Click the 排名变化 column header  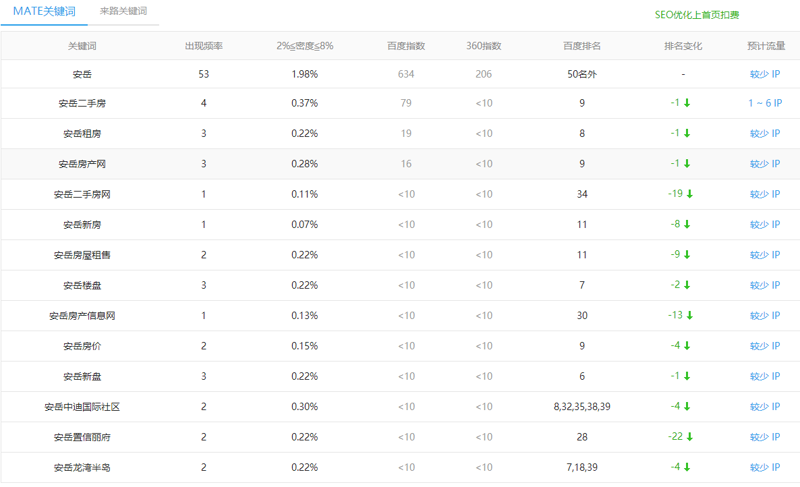[x=683, y=46]
